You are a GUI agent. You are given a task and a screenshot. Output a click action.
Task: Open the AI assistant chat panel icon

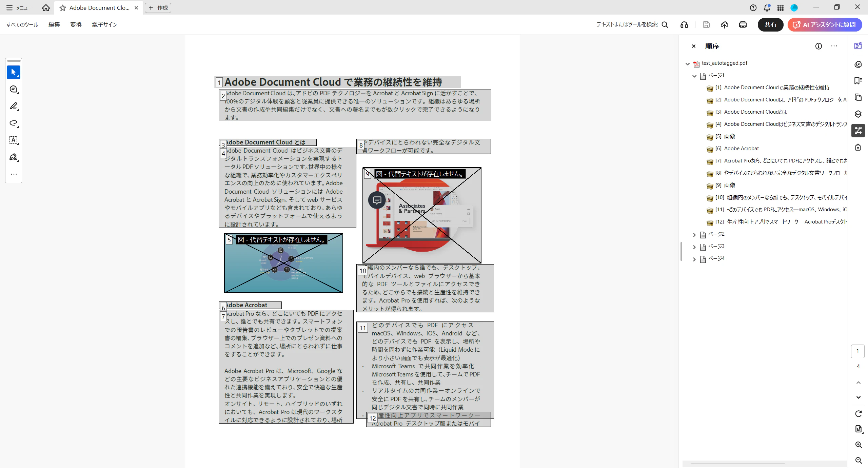pyautogui.click(x=858, y=64)
